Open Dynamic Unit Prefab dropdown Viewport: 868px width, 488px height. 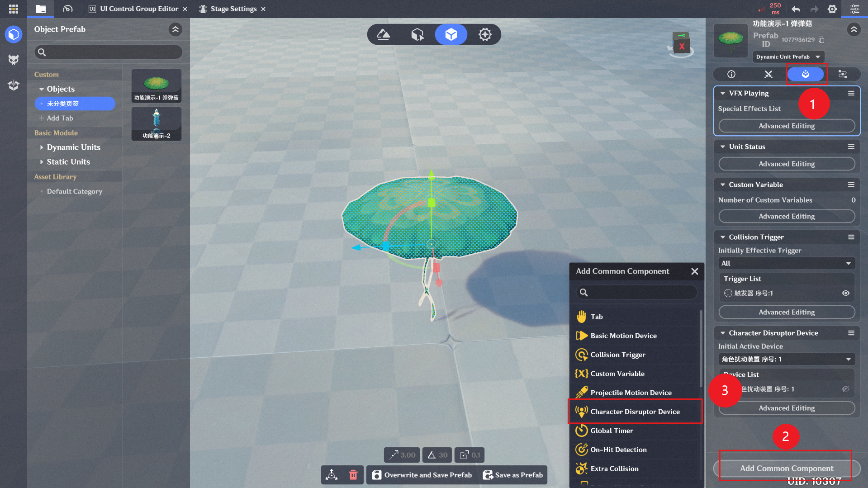pyautogui.click(x=788, y=57)
